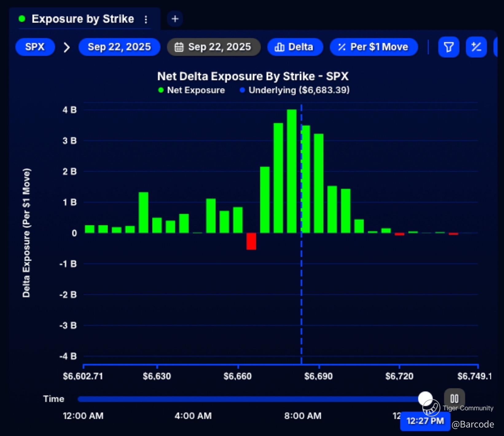This screenshot has height=436, width=504.
Task: Change the Delta exposure type
Action: pyautogui.click(x=295, y=47)
